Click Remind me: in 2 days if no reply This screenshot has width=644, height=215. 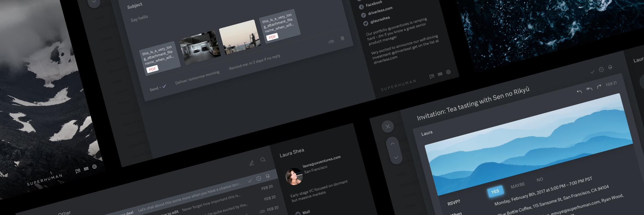[255, 62]
